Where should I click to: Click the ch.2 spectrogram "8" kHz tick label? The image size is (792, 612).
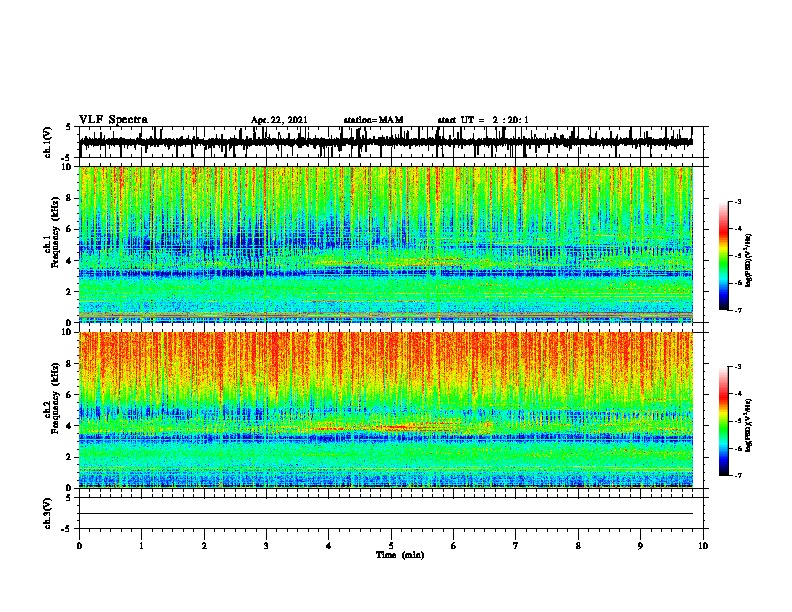tap(70, 364)
